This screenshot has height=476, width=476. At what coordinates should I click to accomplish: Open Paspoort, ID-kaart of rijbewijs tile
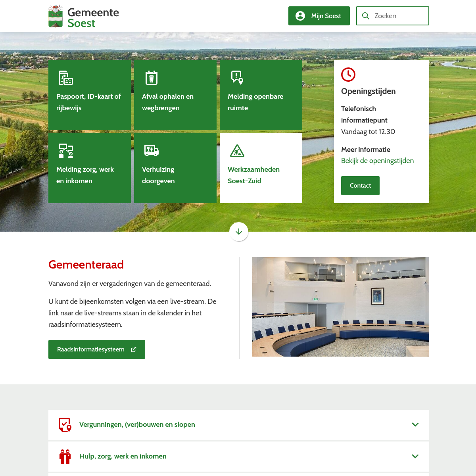point(90,95)
